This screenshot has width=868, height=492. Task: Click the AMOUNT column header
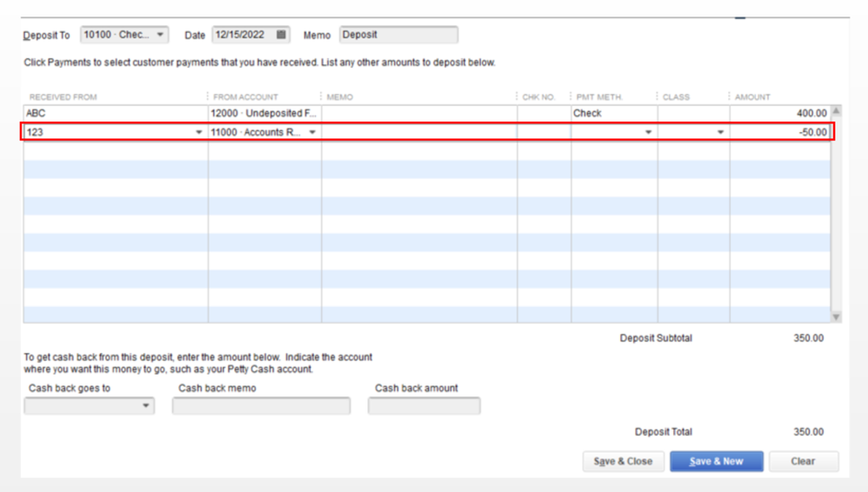(753, 96)
